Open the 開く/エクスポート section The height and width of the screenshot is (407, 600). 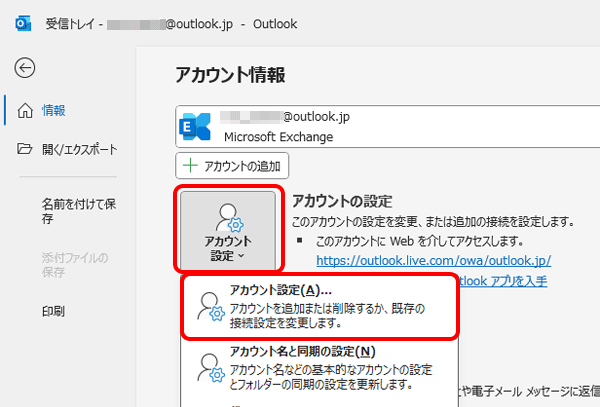pos(78,149)
